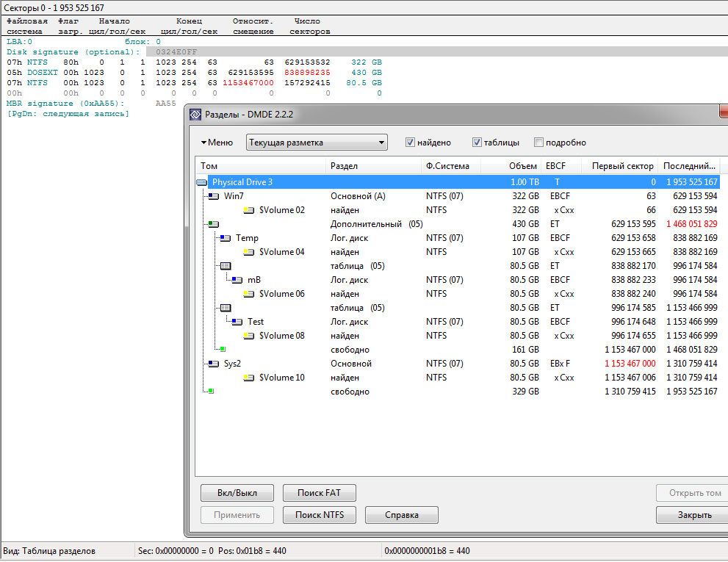728x562 pixels.
Task: Click the Physical Drive 3 disk icon
Action: click(x=202, y=182)
